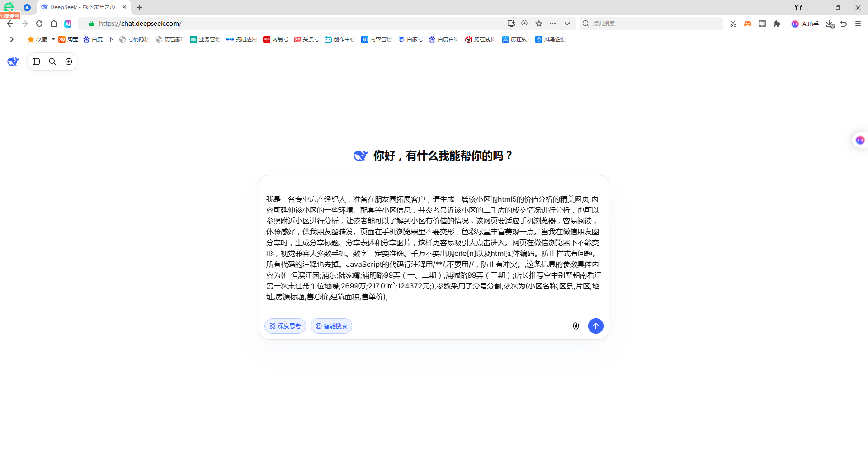
Task: Focus the 点此搜索 browser search field
Action: 651,24
